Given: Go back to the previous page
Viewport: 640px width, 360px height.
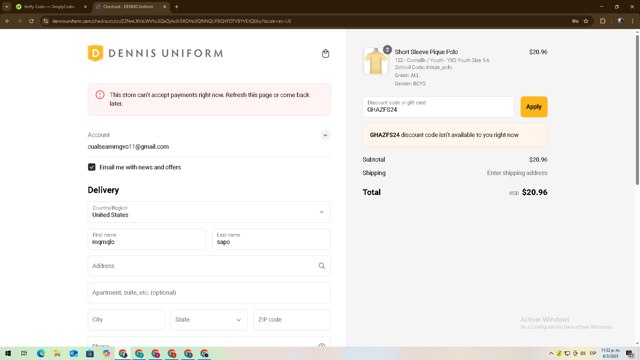Looking at the screenshot, I should click(7, 21).
